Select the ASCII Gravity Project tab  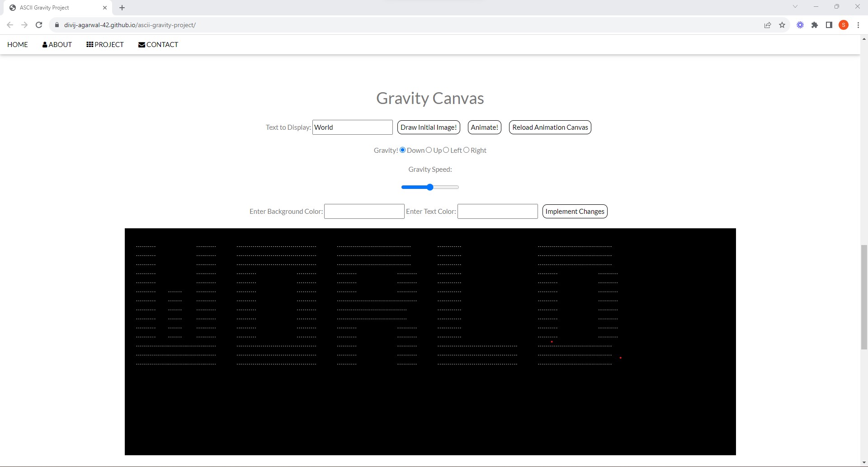(58, 8)
